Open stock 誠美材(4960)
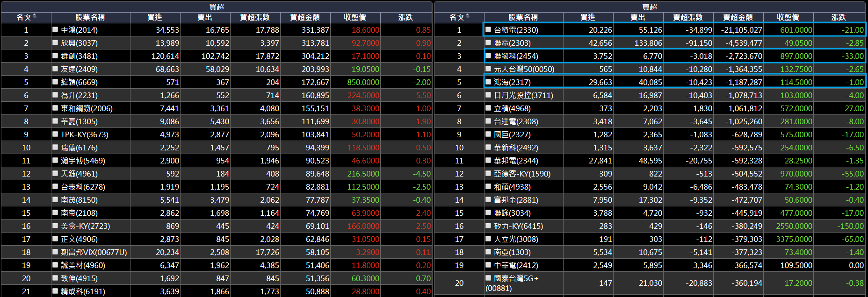The height and width of the screenshot is (297, 868). tap(83, 265)
